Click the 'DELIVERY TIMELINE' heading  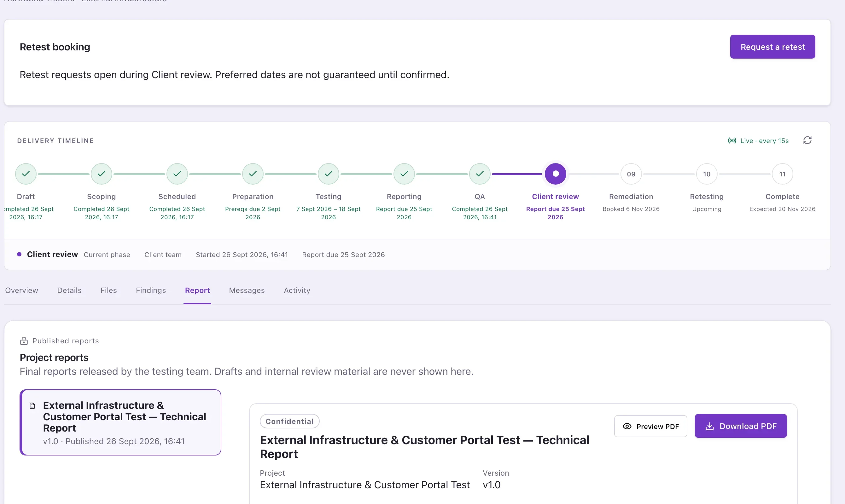pos(55,140)
